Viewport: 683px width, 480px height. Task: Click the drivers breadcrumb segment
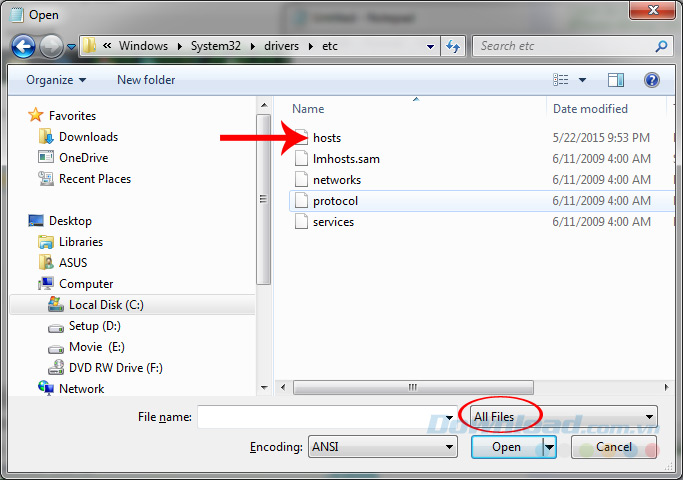coord(281,46)
